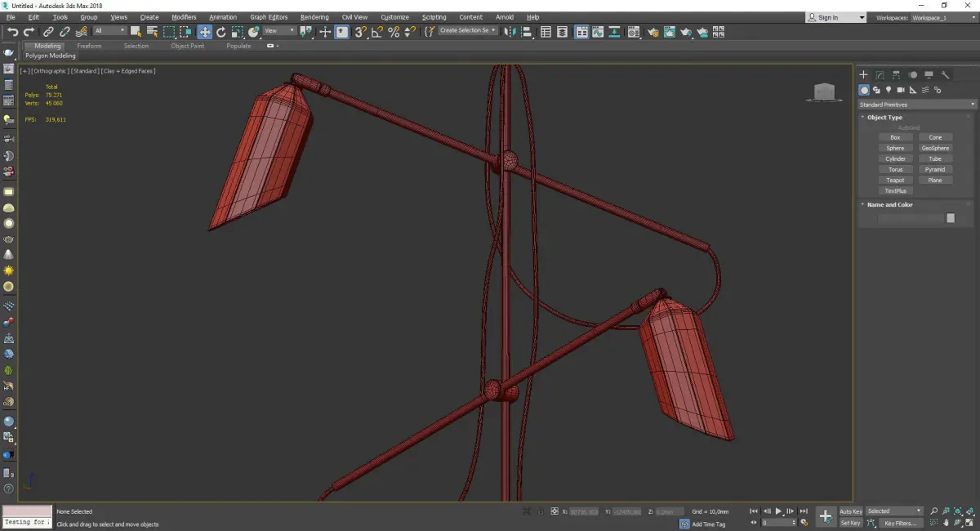This screenshot has height=531, width=980.
Task: Open the Schematic View icon
Action: pos(613,32)
